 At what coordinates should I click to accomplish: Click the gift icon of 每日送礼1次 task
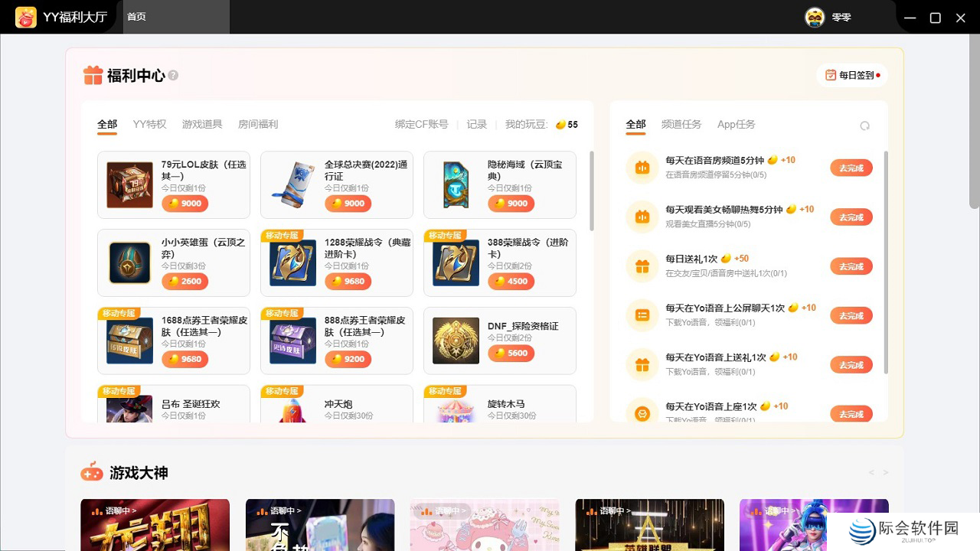pyautogui.click(x=642, y=266)
